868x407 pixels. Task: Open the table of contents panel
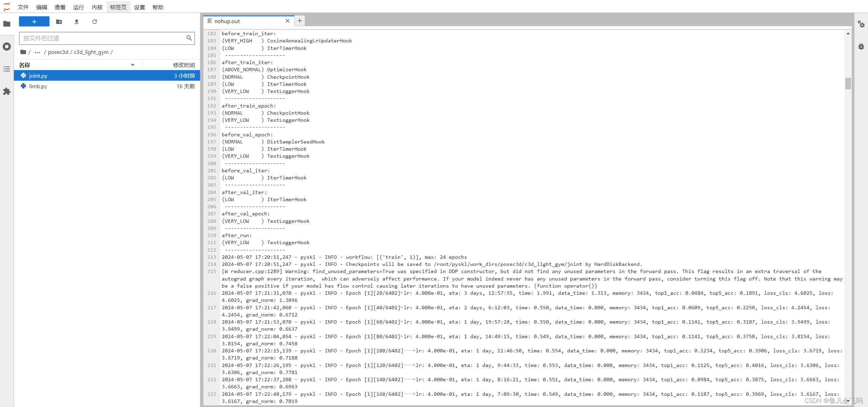click(x=7, y=69)
